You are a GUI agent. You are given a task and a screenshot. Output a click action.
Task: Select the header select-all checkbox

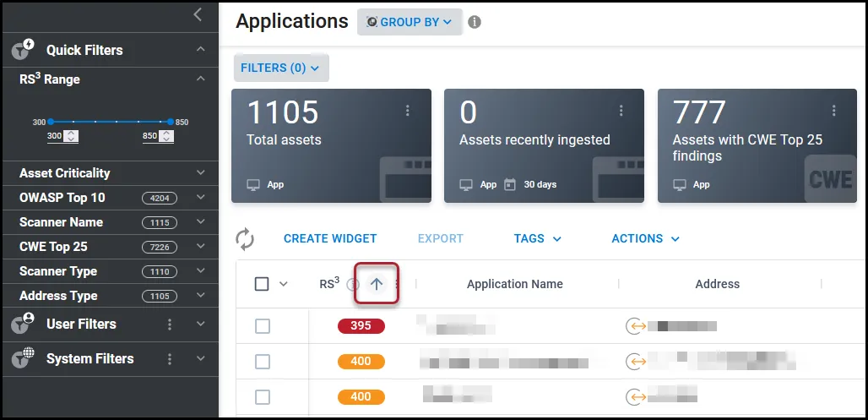[262, 284]
